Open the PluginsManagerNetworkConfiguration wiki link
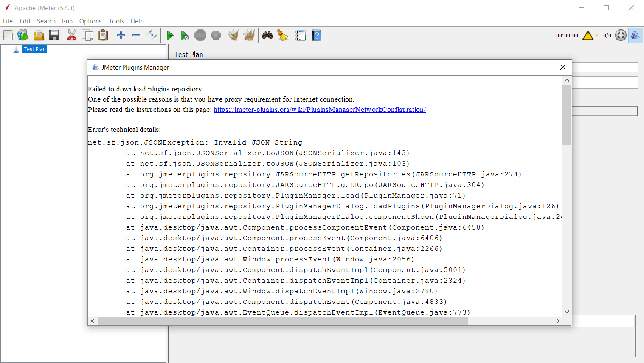Screen dimensions: 644x363 click(319, 110)
